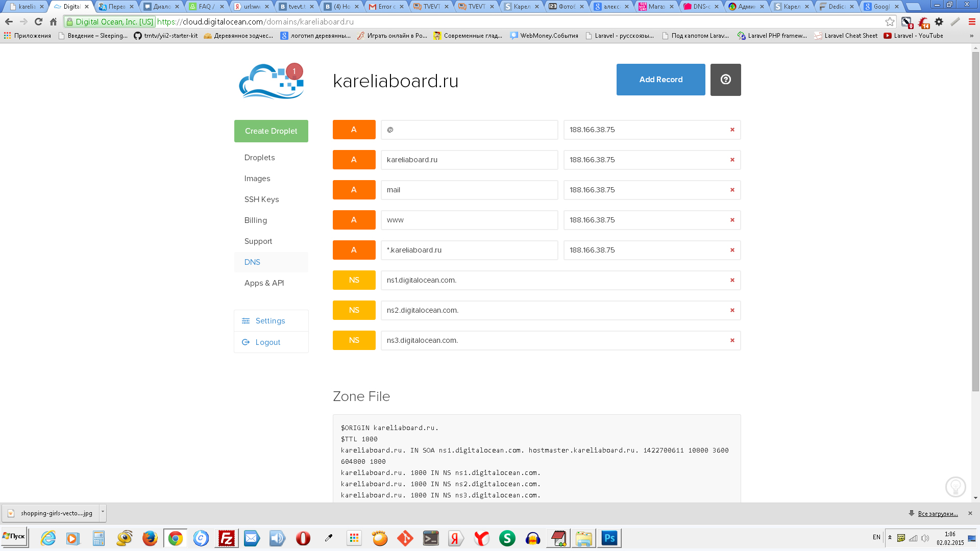Open the Images section
The width and height of the screenshot is (980, 551).
tap(257, 179)
